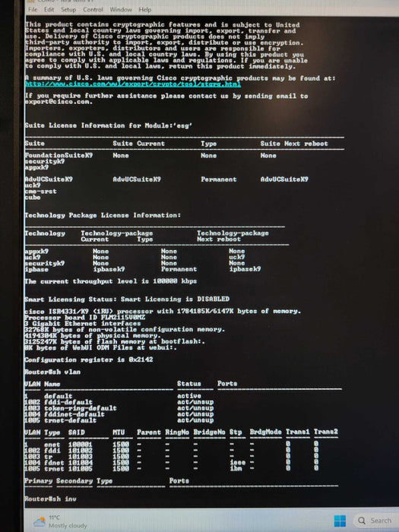399x532 pixels.
Task: Click the "Status" column header
Action: pyautogui.click(x=189, y=383)
